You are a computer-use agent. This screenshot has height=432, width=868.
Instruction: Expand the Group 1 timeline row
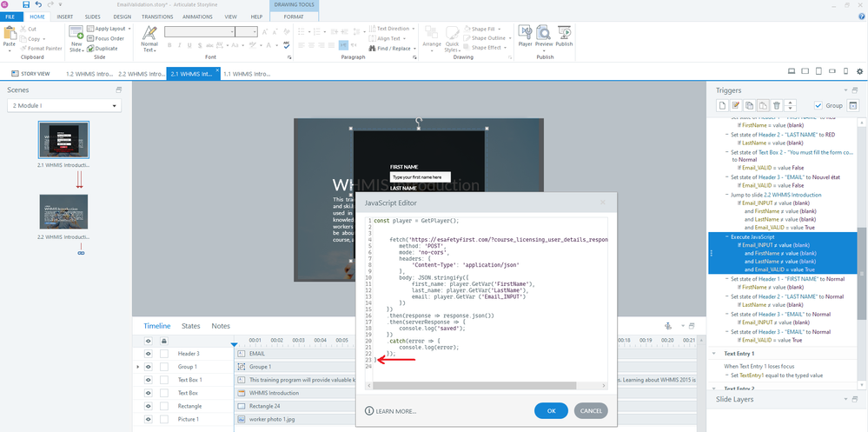(x=138, y=367)
